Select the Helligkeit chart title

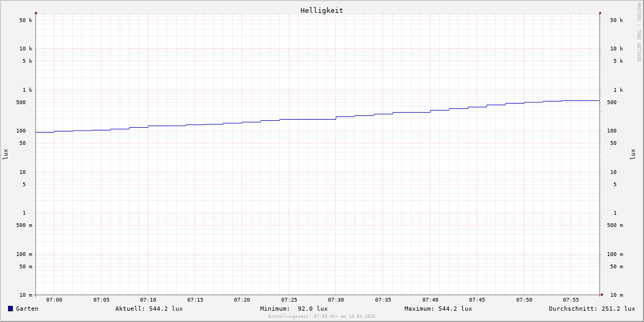click(321, 10)
